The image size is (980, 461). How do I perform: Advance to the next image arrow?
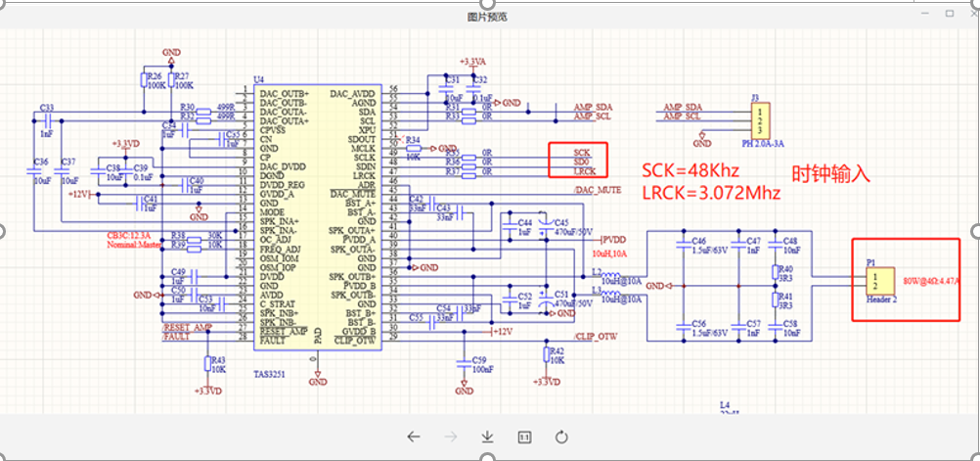point(451,438)
